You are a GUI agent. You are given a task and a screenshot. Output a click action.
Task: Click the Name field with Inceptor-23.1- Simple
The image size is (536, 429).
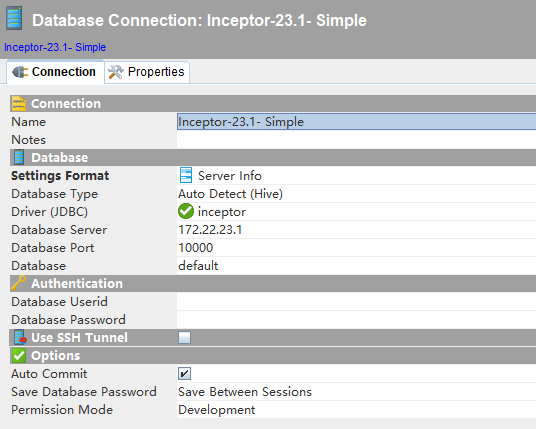coord(356,122)
